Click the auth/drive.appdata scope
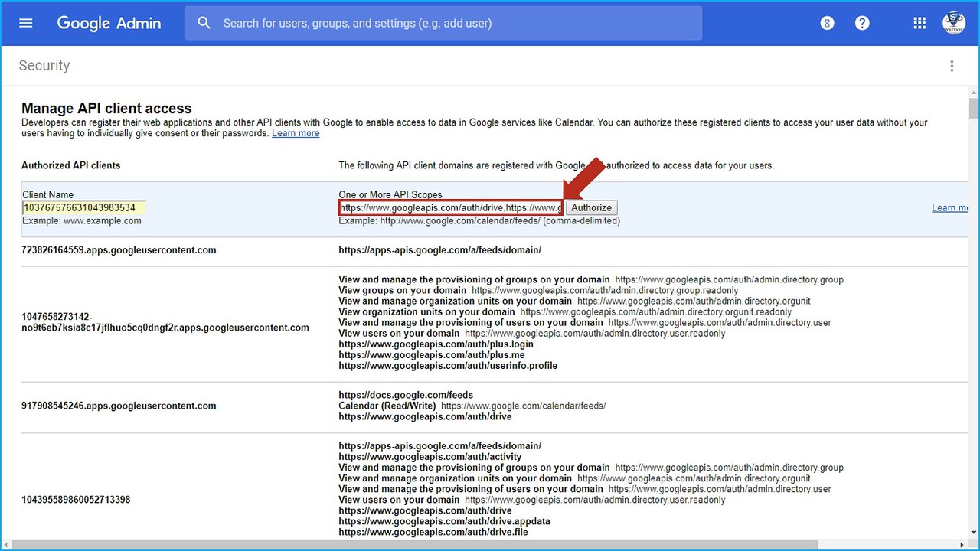This screenshot has height=551, width=980. pyautogui.click(x=444, y=521)
